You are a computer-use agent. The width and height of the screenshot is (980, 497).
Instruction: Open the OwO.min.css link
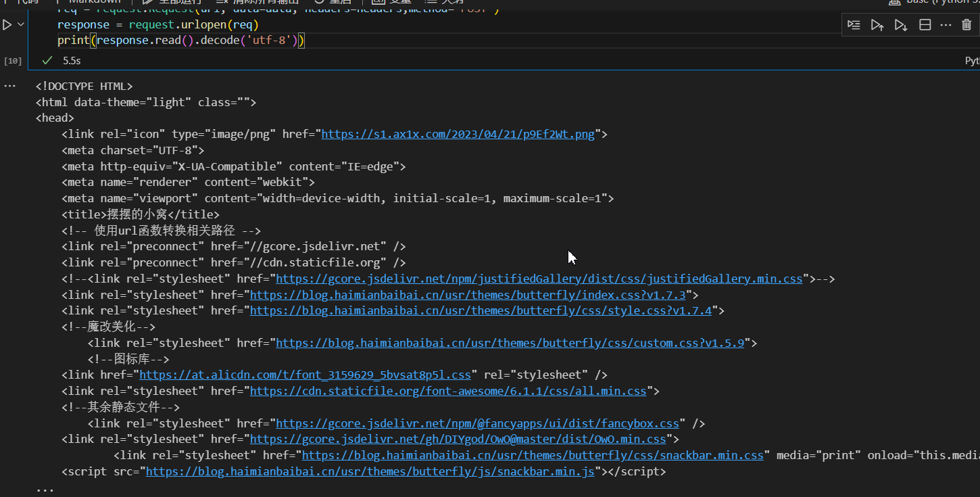[x=458, y=440]
